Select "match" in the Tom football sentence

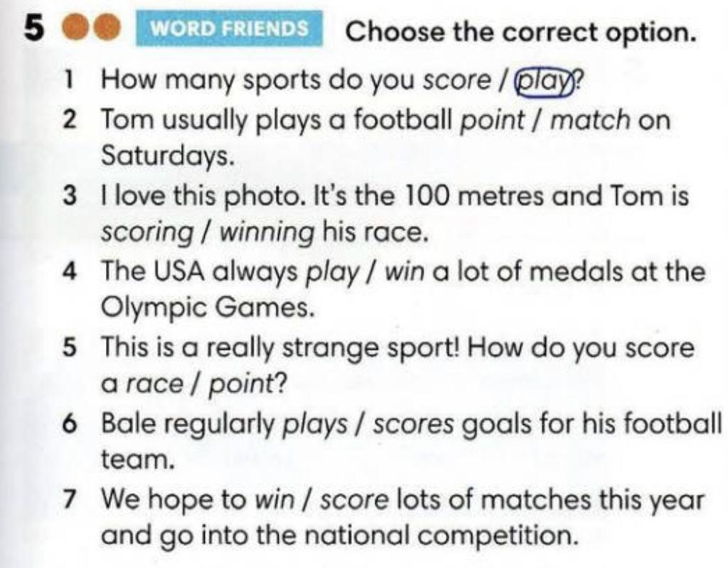click(x=590, y=119)
